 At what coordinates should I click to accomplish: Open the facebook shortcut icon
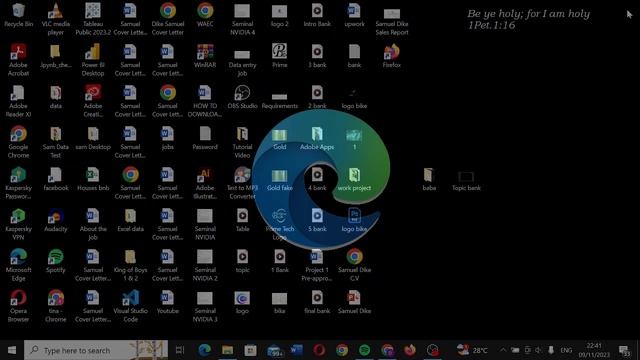click(x=56, y=179)
